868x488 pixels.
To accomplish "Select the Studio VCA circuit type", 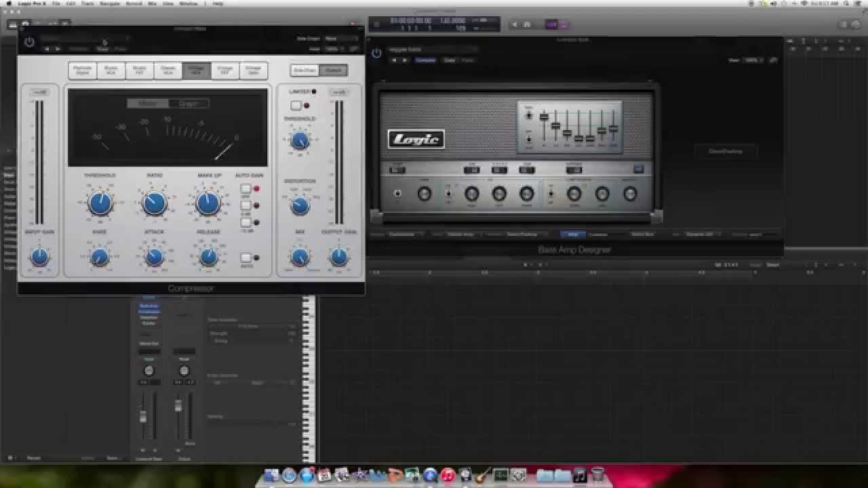I will [x=111, y=70].
